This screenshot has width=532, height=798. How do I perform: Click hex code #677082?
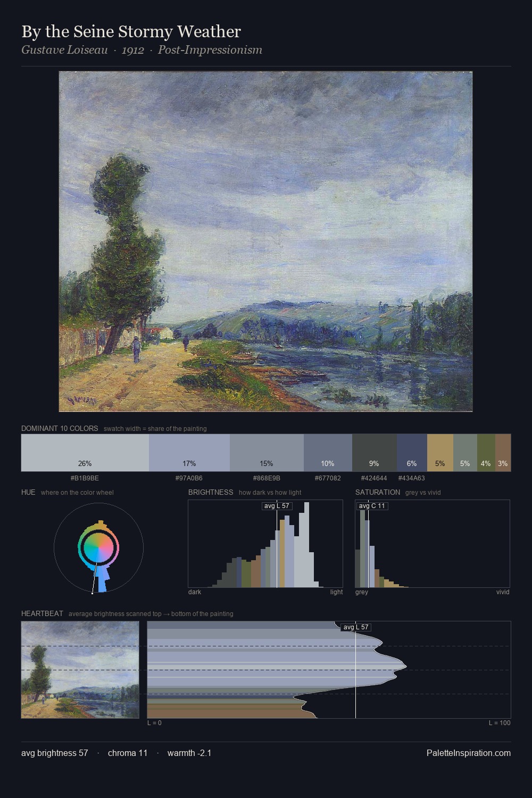point(328,478)
